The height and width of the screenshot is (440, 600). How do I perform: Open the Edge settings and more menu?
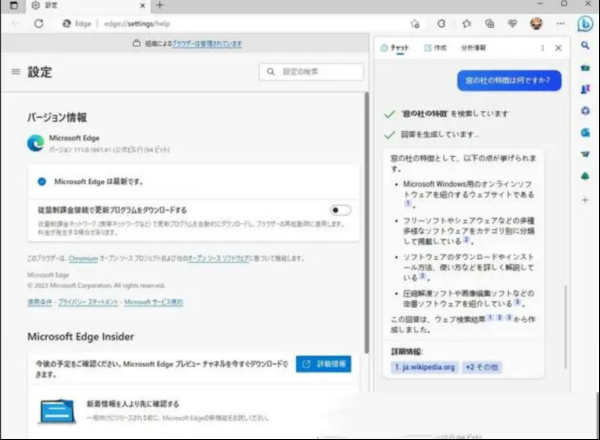coord(560,24)
